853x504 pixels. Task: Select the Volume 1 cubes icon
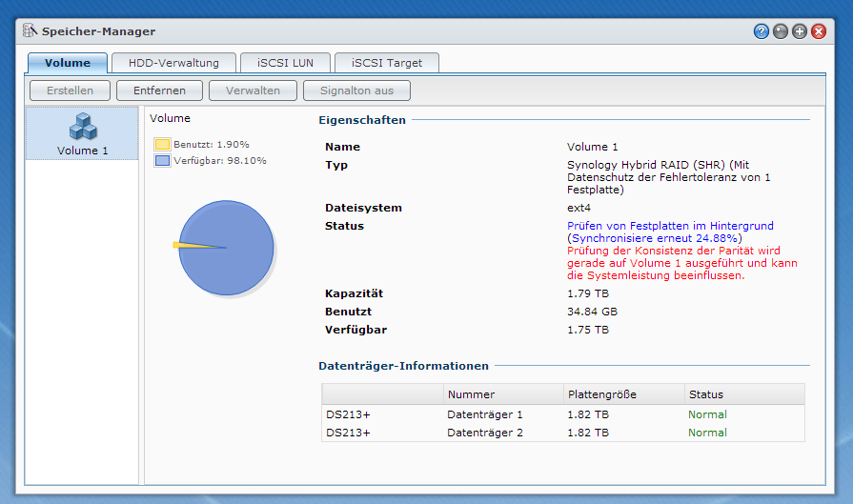tap(83, 126)
